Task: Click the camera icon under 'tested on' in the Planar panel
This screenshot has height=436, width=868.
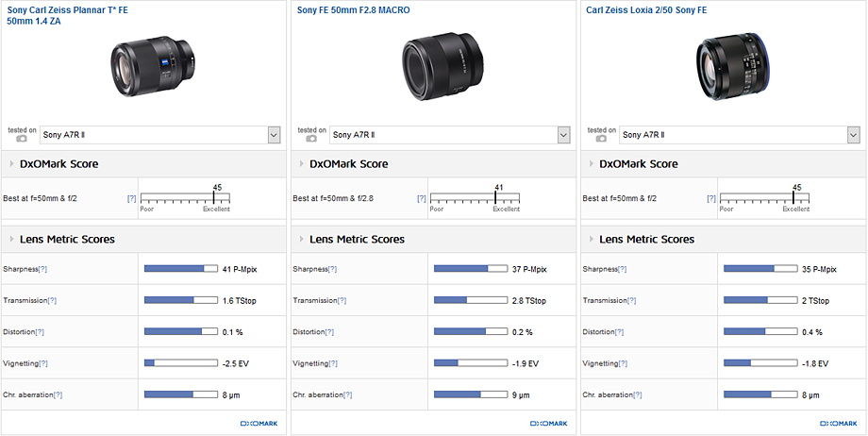Action: (22, 139)
